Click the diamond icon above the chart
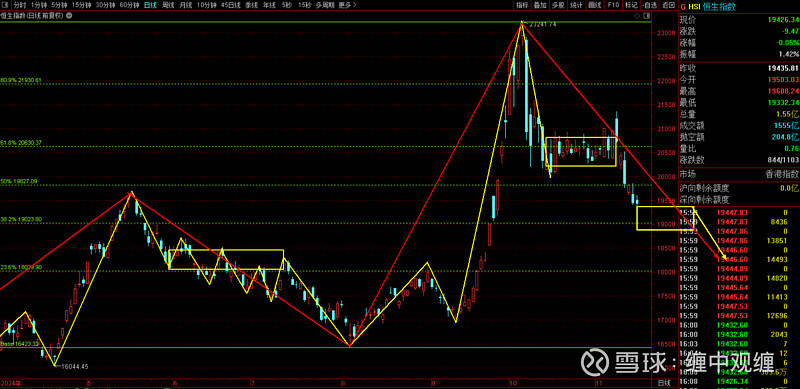Screen dimensions: 800x389 point(637,16)
